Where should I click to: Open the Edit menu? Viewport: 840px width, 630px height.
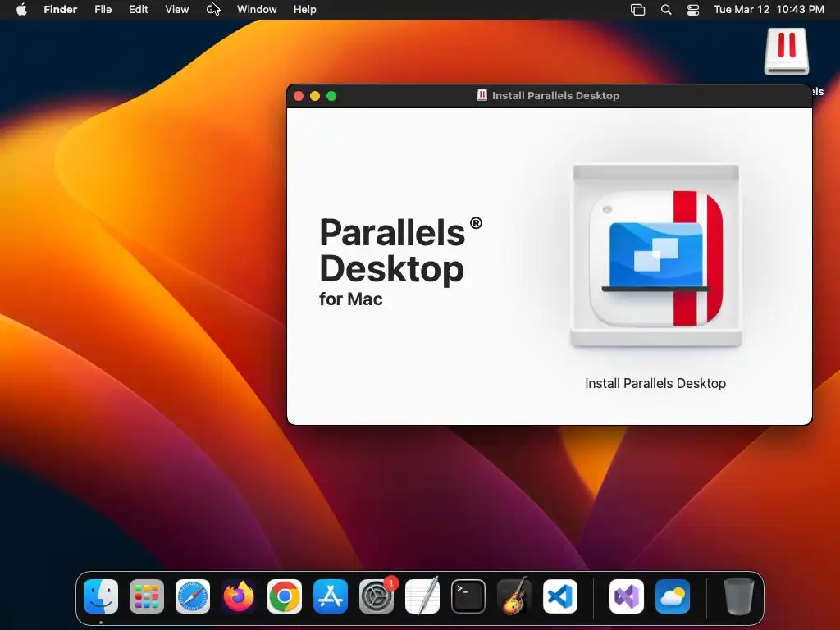pos(138,9)
